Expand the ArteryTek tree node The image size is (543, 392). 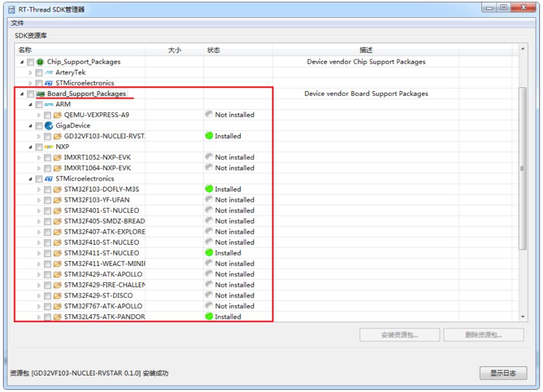pyautogui.click(x=31, y=73)
